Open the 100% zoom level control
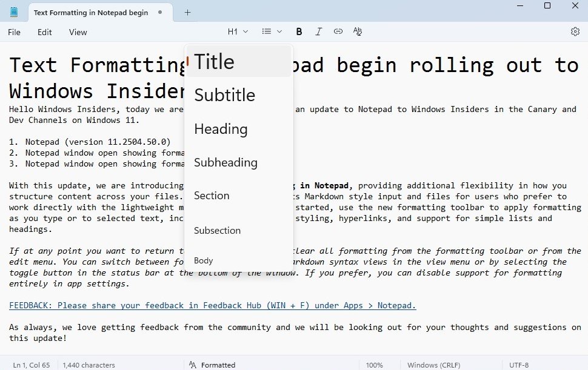The width and height of the screenshot is (588, 370). click(x=374, y=365)
